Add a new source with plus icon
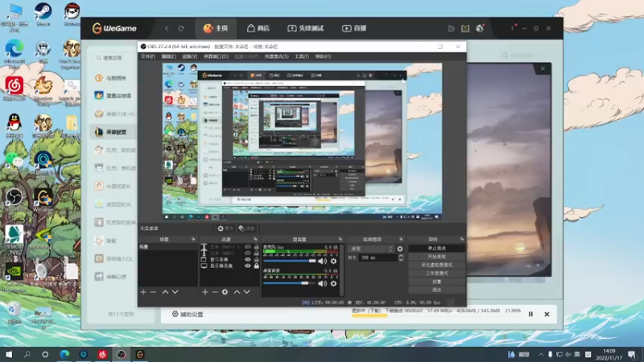Screen dimensions: 644x362 (x=205, y=292)
